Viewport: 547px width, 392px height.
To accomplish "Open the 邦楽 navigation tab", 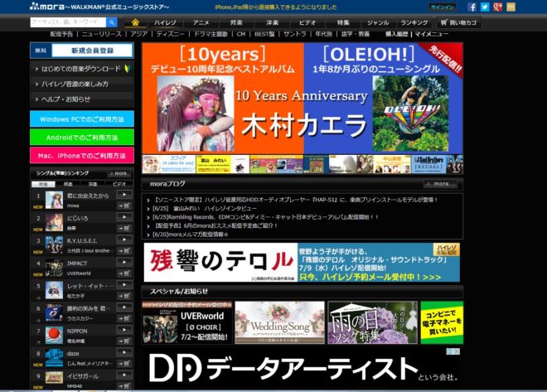I will (236, 22).
